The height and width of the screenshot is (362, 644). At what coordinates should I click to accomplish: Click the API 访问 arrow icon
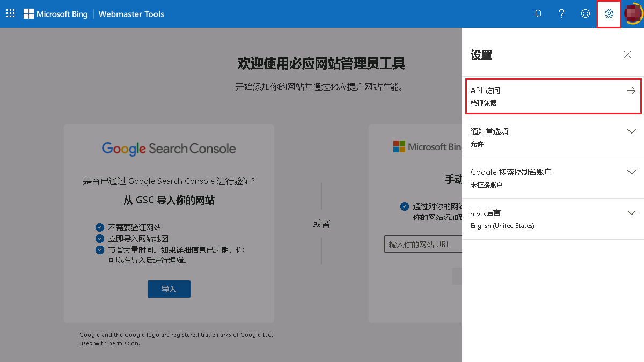pyautogui.click(x=632, y=91)
